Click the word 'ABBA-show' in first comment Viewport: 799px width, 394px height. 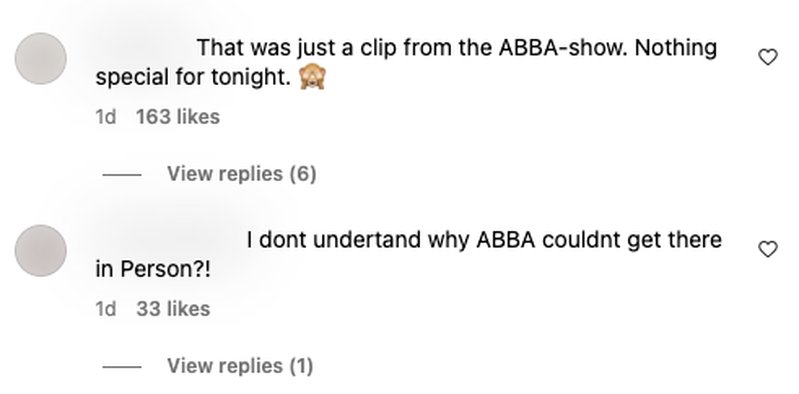click(563, 48)
